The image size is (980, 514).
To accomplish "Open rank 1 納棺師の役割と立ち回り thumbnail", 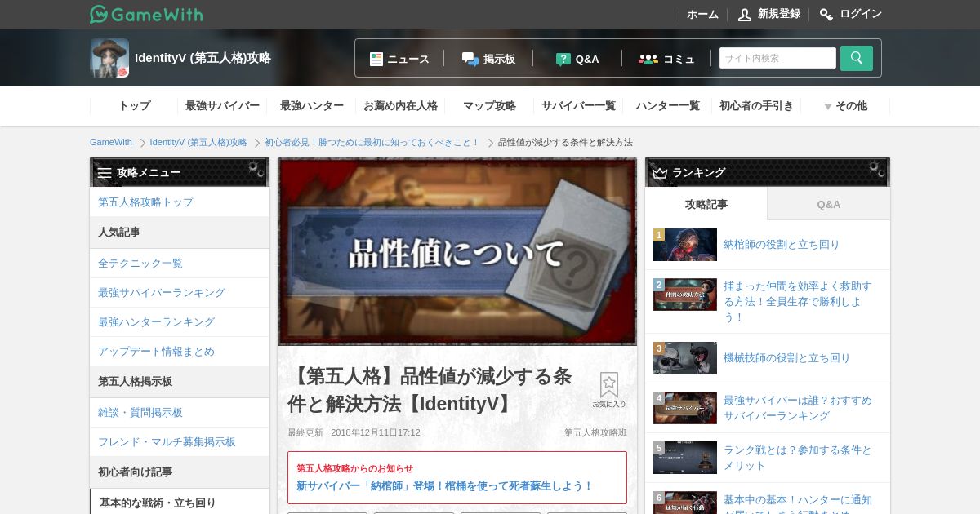I will (x=685, y=245).
